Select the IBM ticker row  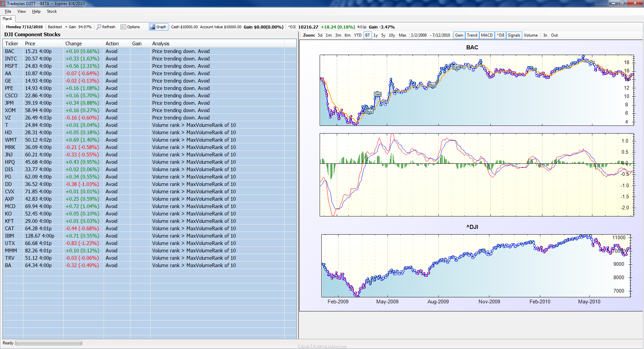pos(150,236)
